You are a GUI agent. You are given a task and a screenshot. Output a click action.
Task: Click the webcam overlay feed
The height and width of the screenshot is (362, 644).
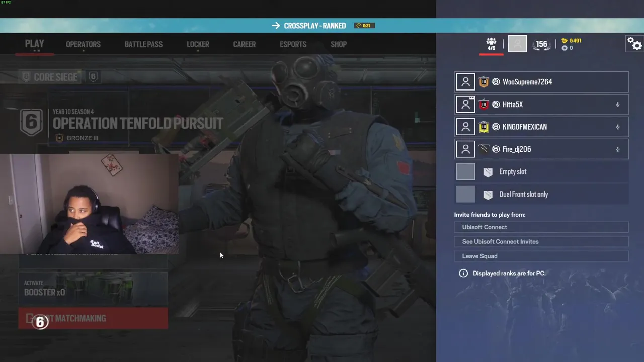(90, 203)
